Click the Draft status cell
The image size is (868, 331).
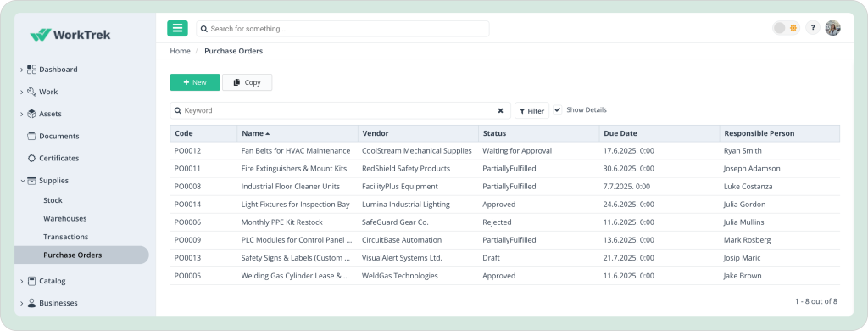491,258
